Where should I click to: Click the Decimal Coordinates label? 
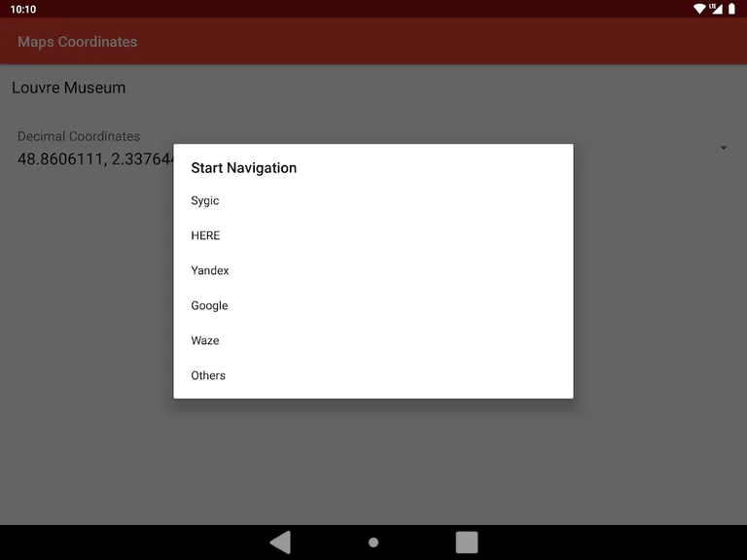[x=79, y=136]
